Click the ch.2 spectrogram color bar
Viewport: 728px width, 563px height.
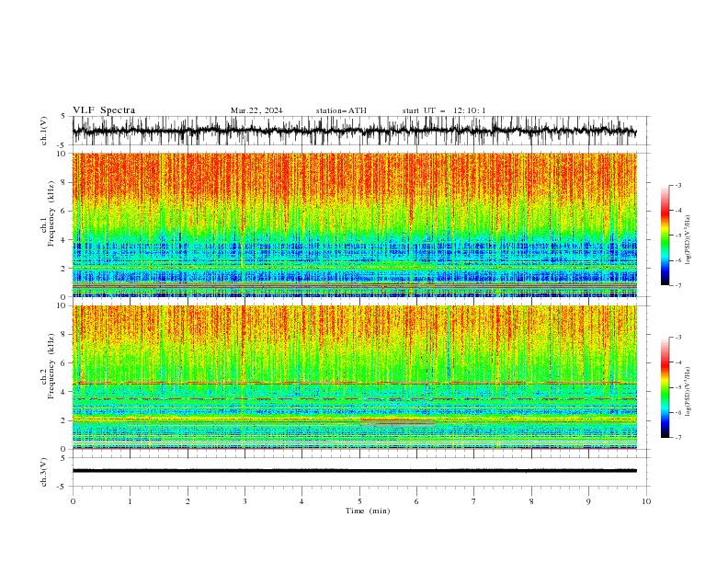pos(665,387)
